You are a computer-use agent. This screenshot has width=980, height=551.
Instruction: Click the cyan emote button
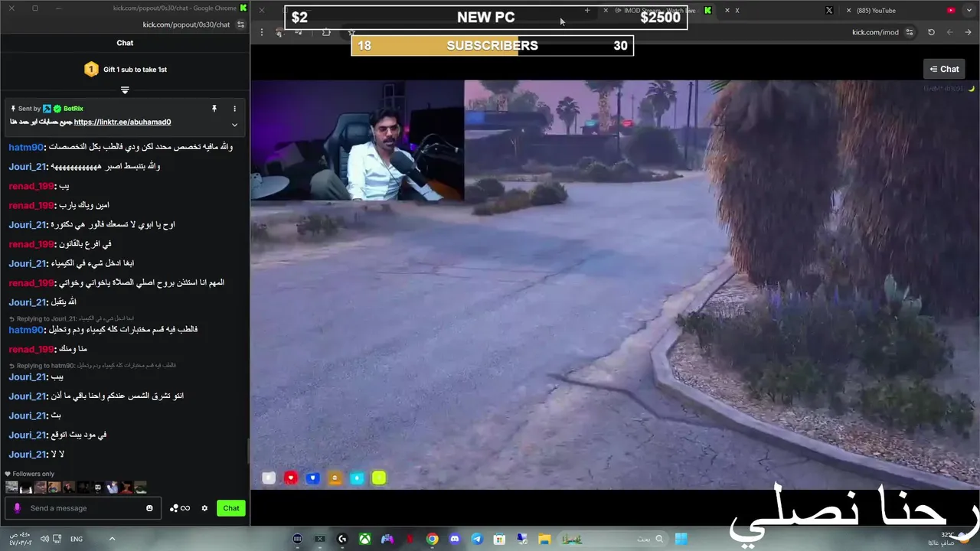(357, 478)
